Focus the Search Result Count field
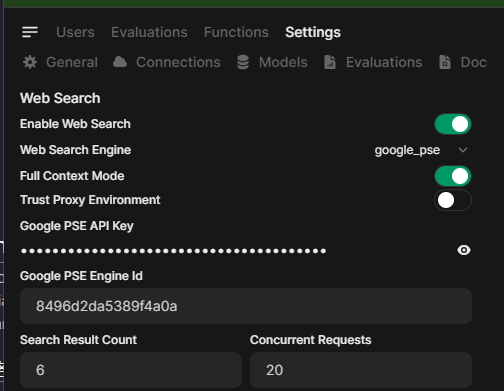This screenshot has width=504, height=391. (131, 370)
